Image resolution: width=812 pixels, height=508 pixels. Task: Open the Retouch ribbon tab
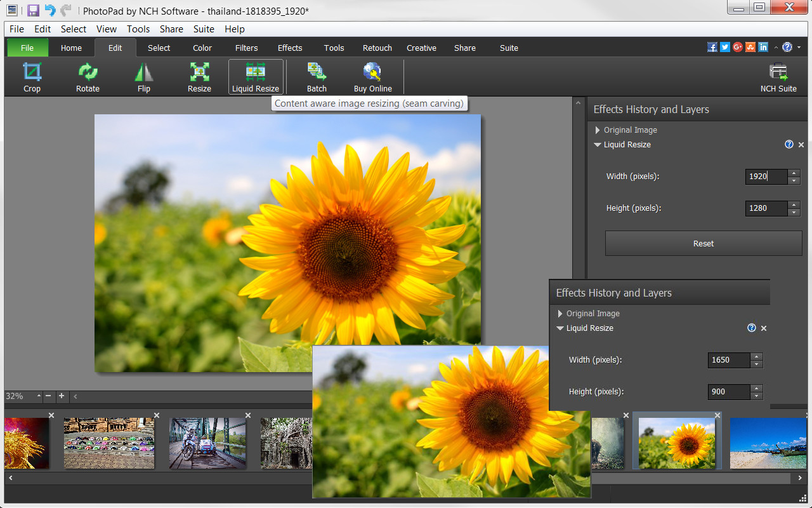[x=377, y=48]
